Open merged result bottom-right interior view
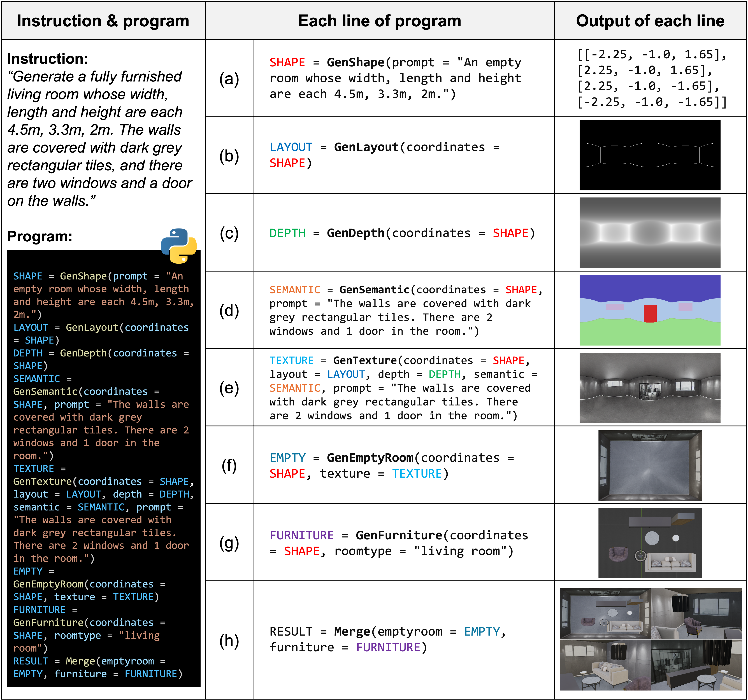The height and width of the screenshot is (700, 748). click(696, 665)
